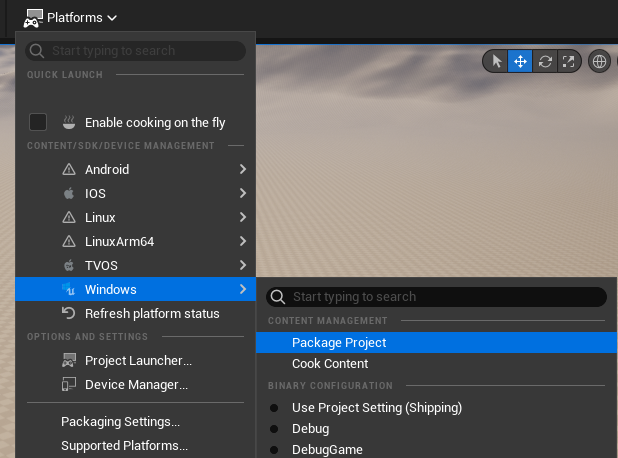The image size is (618, 458).
Task: Click the Device Manager icon
Action: [x=69, y=384]
